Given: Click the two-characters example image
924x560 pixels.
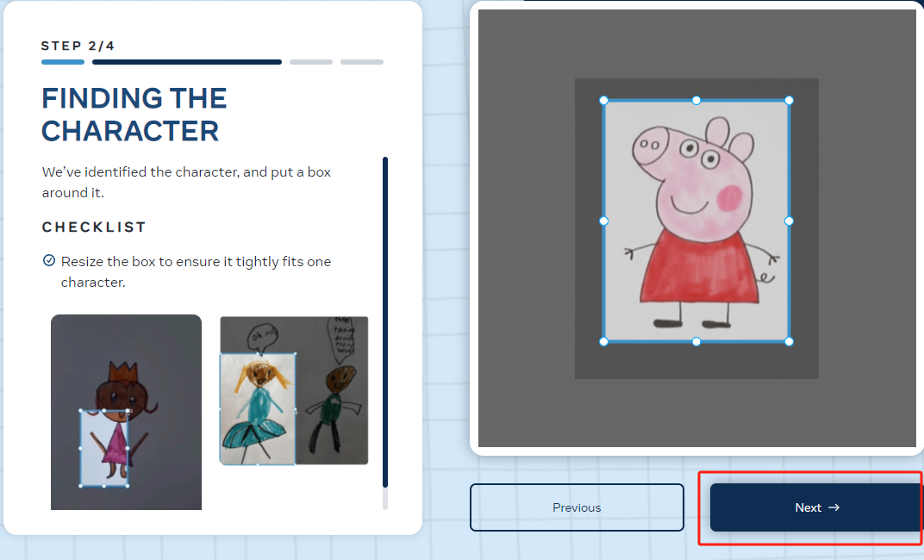Looking at the screenshot, I should point(294,390).
